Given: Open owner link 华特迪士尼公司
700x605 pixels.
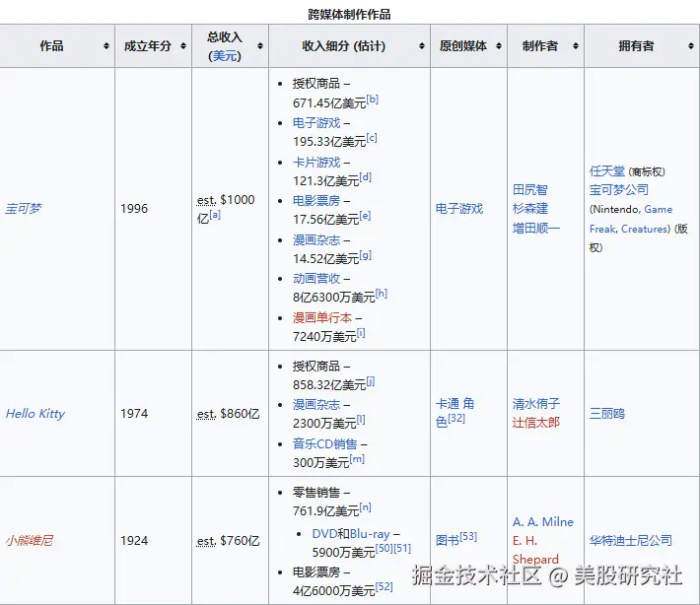Looking at the screenshot, I should [631, 541].
